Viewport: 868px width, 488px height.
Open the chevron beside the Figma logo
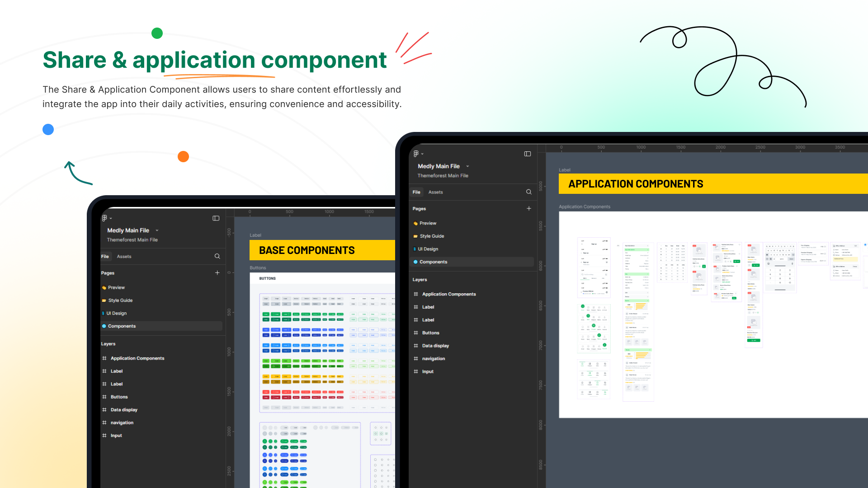[x=112, y=218]
